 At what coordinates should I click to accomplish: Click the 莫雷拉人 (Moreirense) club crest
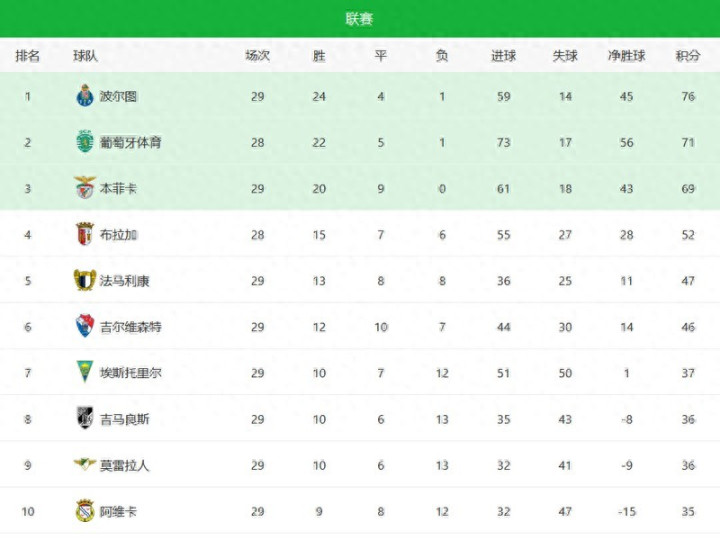[84, 465]
